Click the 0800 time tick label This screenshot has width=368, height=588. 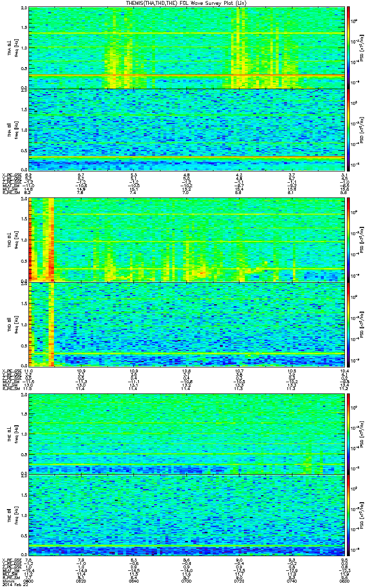click(344, 581)
